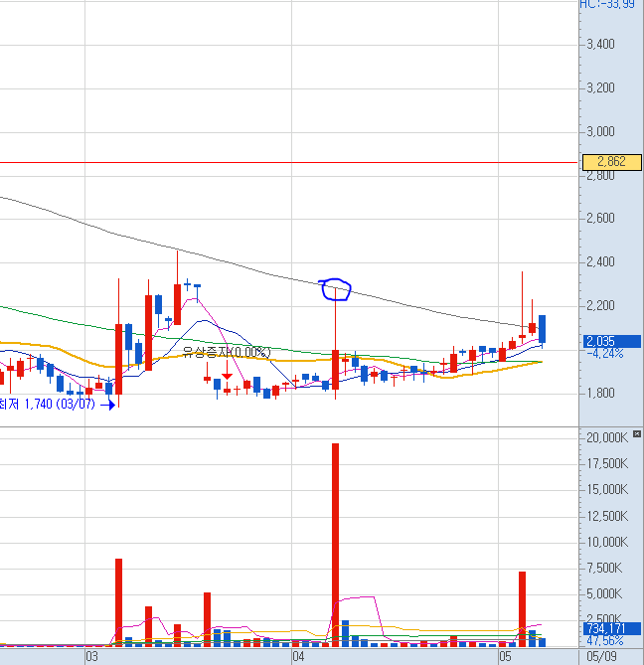The image size is (644, 665).
Task: Click the 3,400 price axis label
Action: click(x=600, y=44)
